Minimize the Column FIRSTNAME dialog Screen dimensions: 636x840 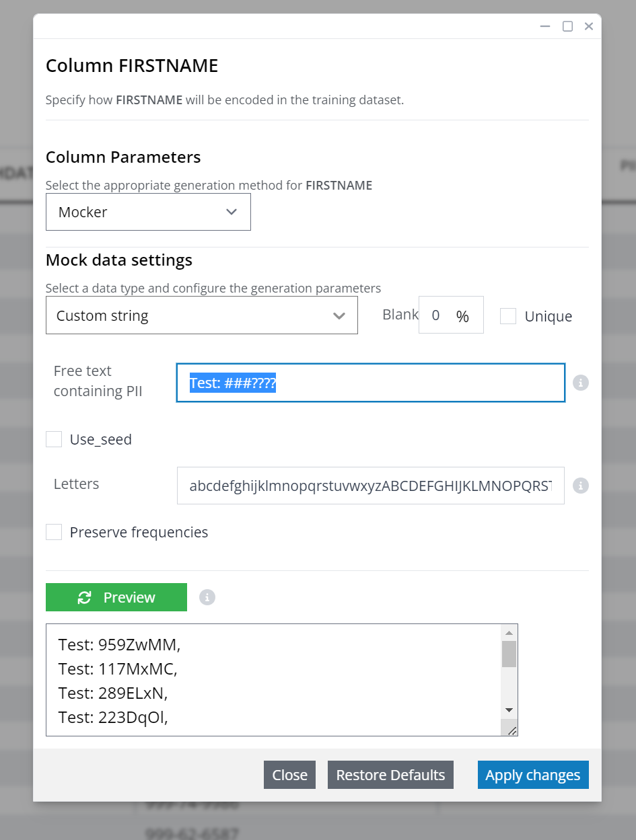546,26
